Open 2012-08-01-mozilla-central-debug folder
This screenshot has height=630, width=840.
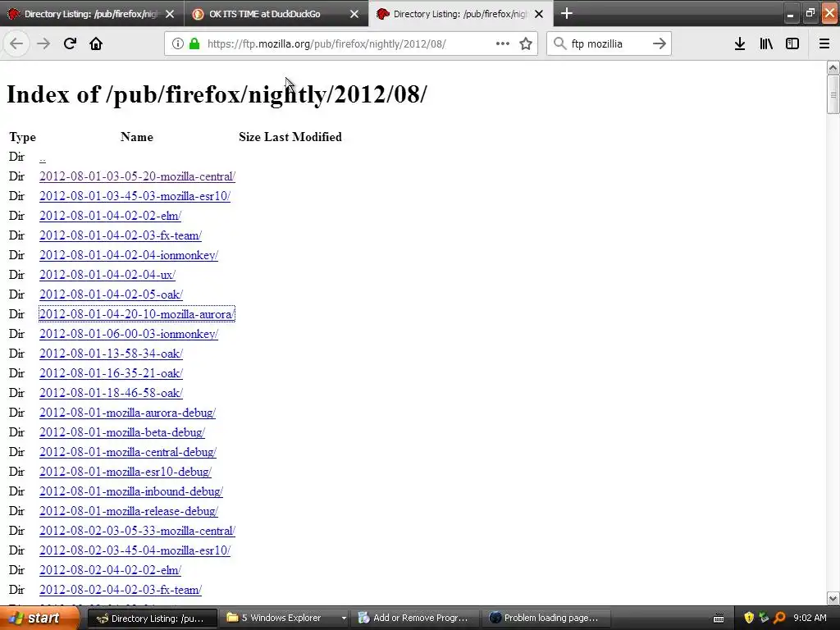[127, 452]
